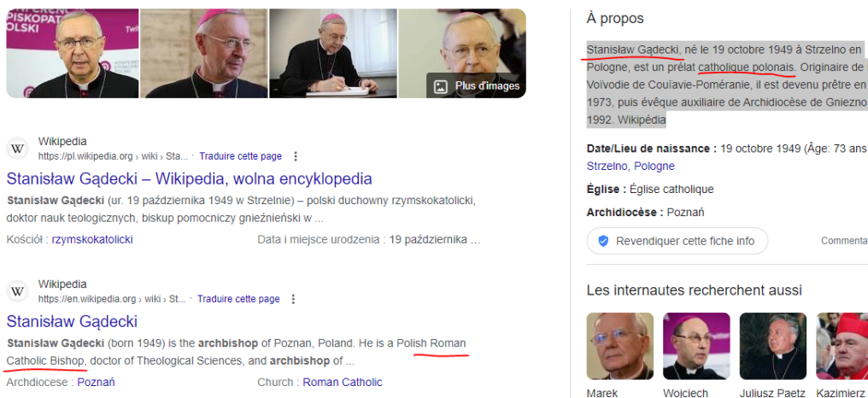868x398 pixels.
Task: Open the 'Strzelno, Pologne' birthplace link
Action: pos(630,166)
